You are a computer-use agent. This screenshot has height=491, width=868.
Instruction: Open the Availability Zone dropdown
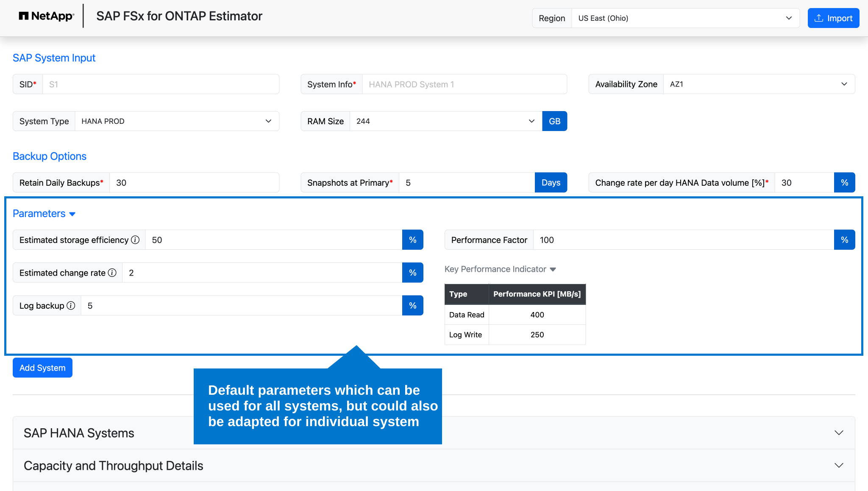759,84
